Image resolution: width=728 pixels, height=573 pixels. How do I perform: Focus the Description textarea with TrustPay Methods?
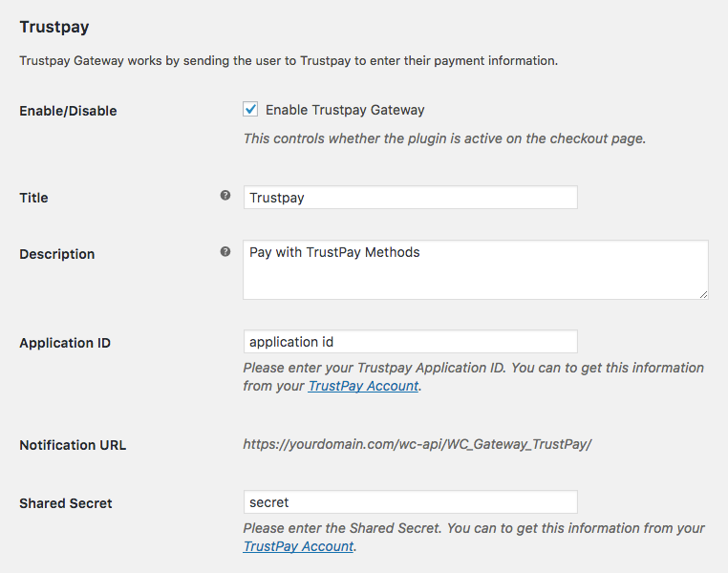pos(476,269)
